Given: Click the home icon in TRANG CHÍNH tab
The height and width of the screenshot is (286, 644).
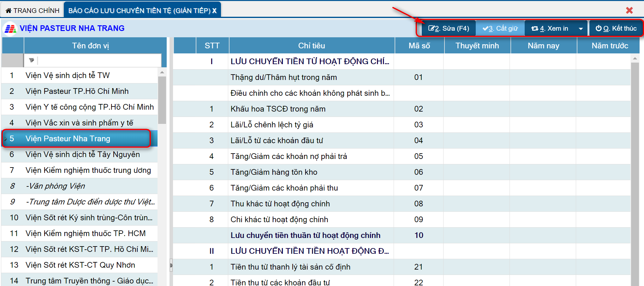Looking at the screenshot, I should (x=9, y=11).
